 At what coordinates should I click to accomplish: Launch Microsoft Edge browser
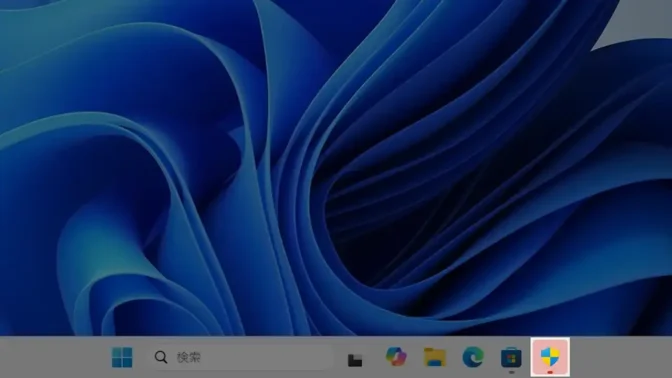point(473,357)
